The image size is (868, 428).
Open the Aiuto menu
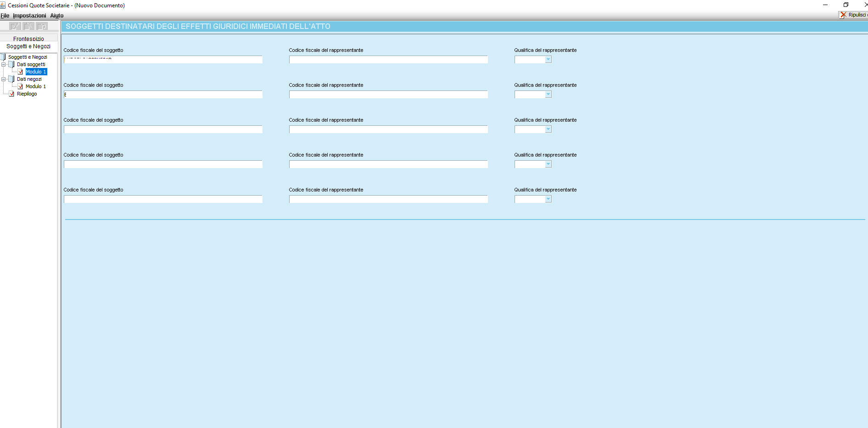click(57, 16)
